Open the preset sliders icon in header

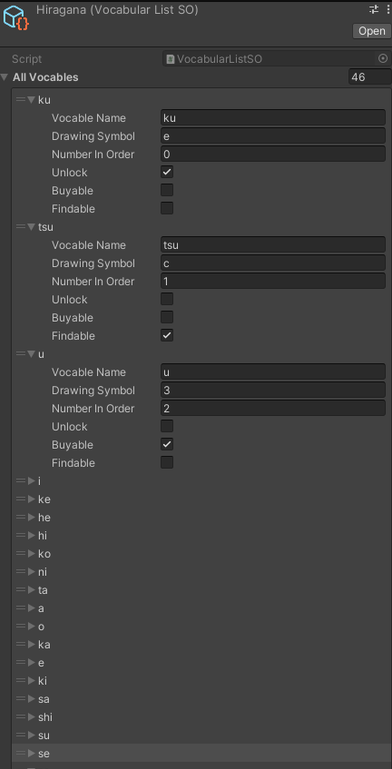pos(374,9)
